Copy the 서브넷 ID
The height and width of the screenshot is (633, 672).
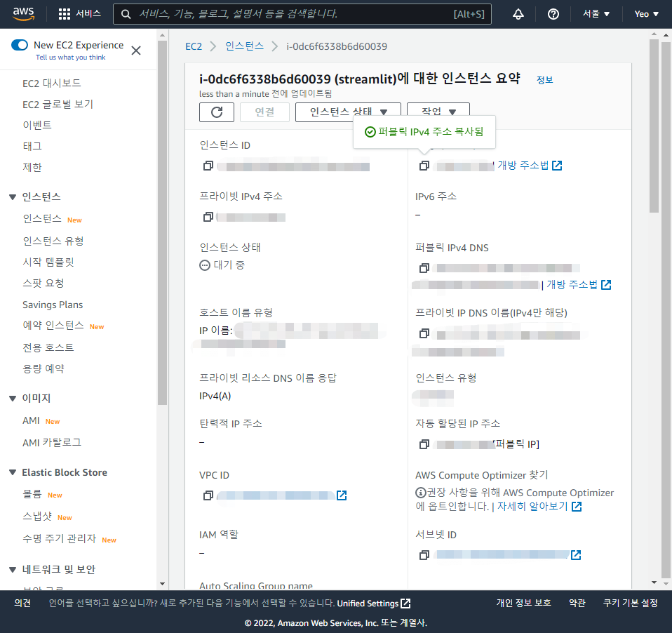click(424, 555)
